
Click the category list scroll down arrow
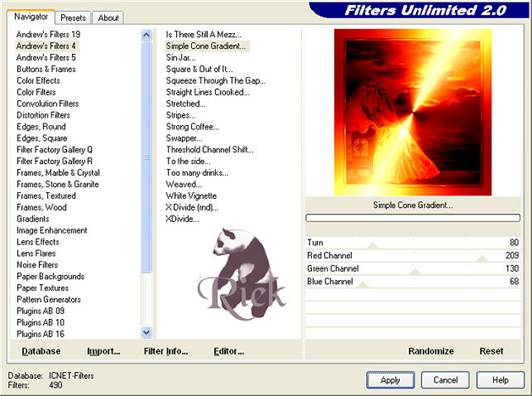point(146,332)
